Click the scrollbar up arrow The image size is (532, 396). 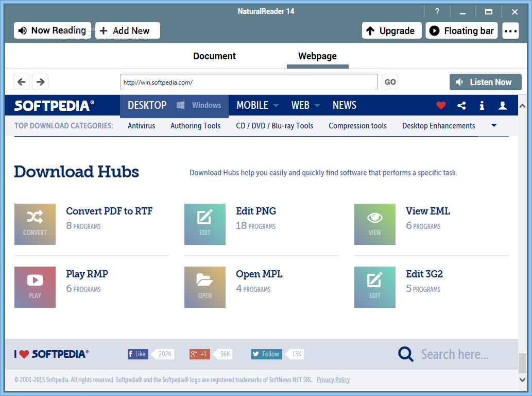click(x=523, y=106)
